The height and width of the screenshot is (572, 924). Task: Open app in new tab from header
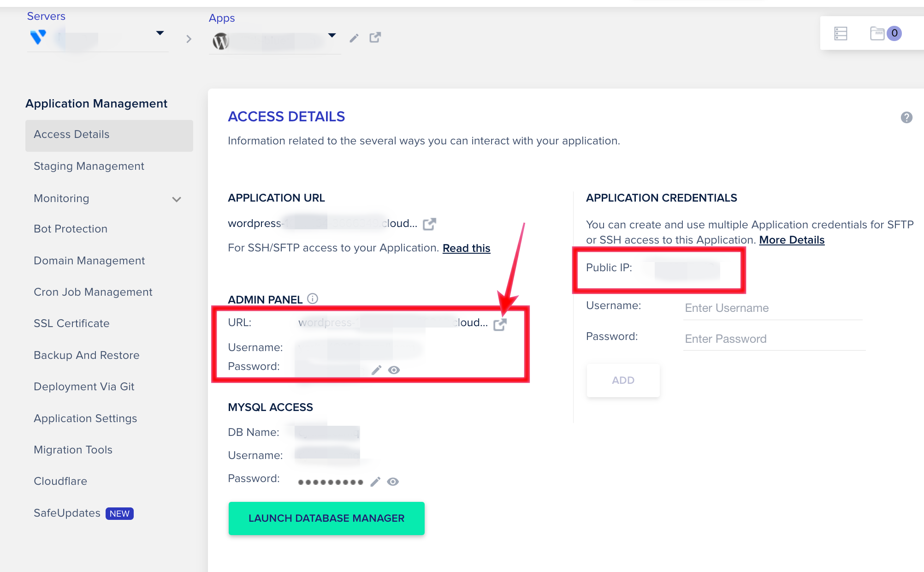click(x=375, y=37)
